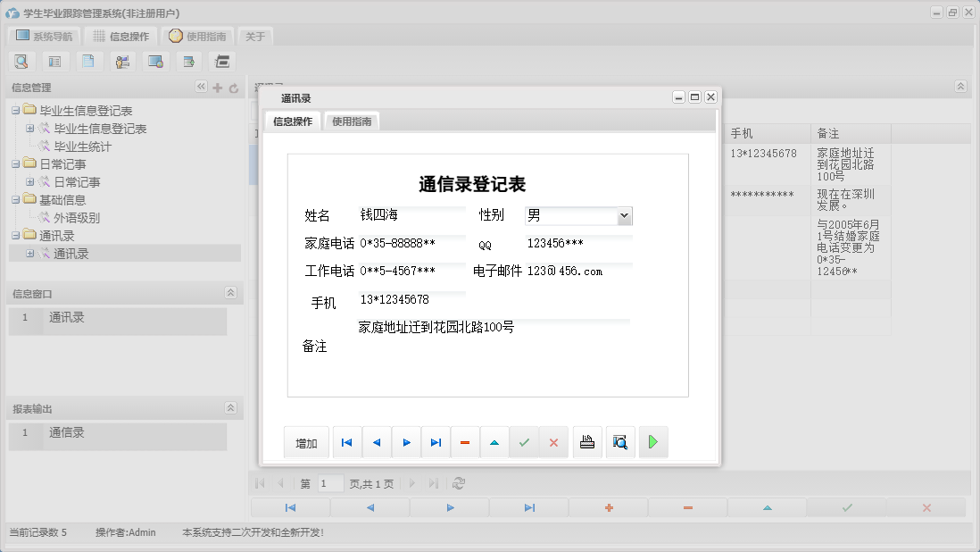The image size is (980, 552).
Task: Expand the 通讯录 tree node
Action: tap(30, 253)
